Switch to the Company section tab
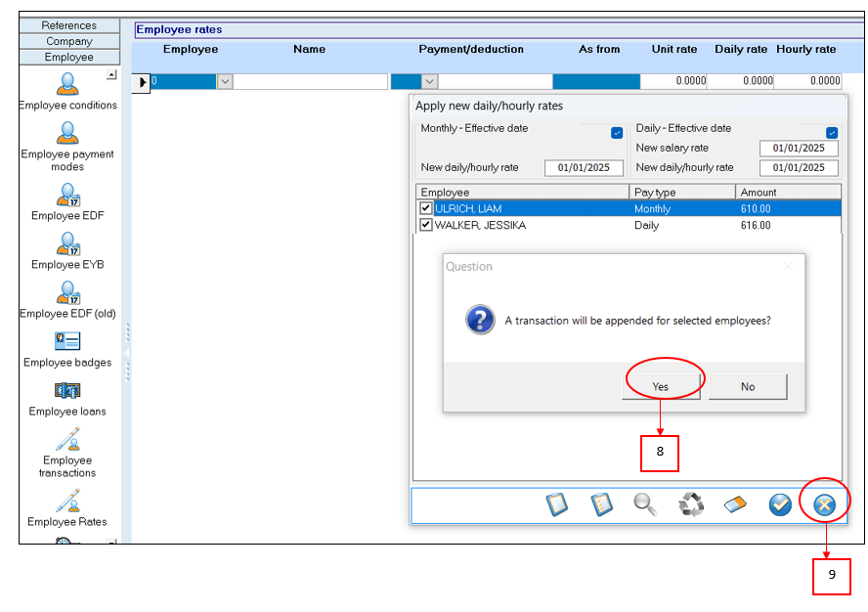 click(69, 41)
